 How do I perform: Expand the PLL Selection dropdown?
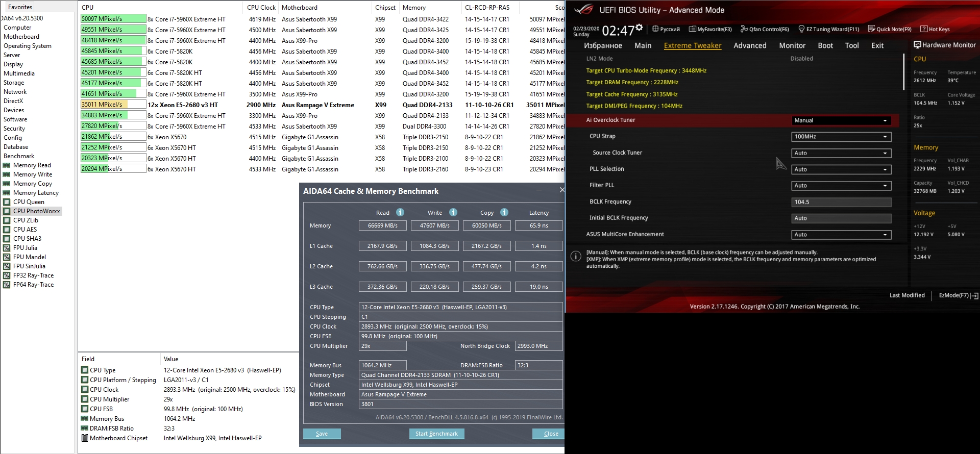click(841, 169)
